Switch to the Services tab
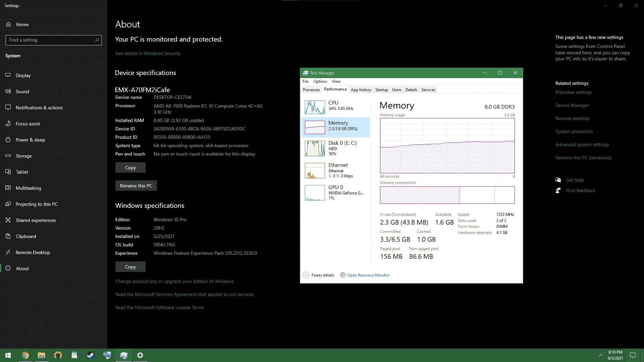The image size is (644, 362). (428, 90)
